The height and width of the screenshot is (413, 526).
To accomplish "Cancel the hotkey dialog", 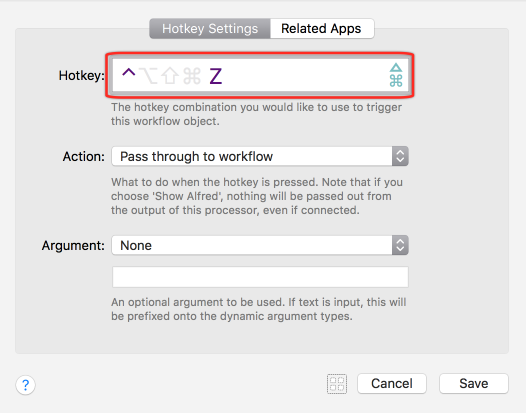I will [x=392, y=383].
